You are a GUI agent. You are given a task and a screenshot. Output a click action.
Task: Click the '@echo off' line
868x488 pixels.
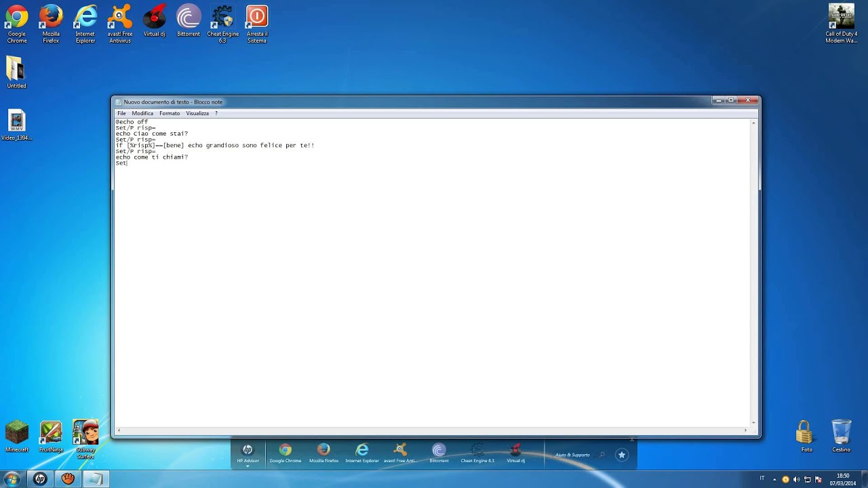tap(132, 122)
